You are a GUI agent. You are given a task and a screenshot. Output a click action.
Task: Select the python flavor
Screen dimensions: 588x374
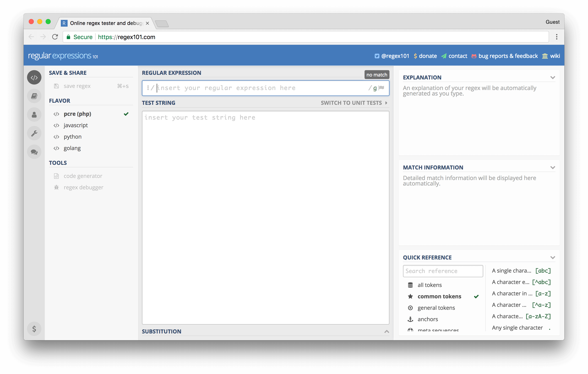(72, 137)
